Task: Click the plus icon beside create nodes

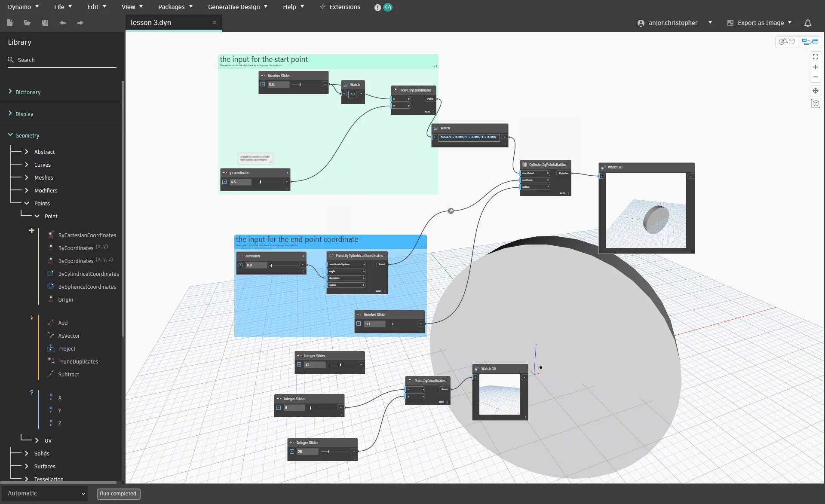Action: click(31, 230)
